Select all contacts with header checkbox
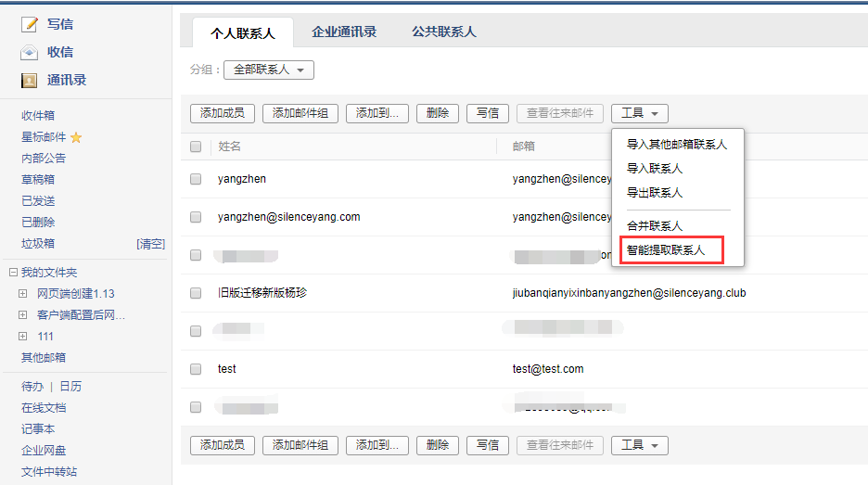This screenshot has width=868, height=485. click(x=196, y=147)
